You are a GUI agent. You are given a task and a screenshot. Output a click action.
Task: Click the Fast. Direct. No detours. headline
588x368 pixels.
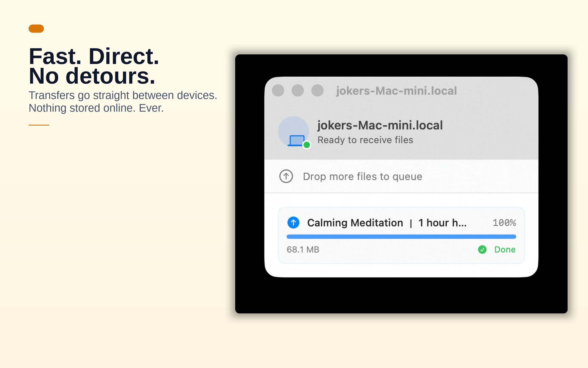pyautogui.click(x=94, y=66)
